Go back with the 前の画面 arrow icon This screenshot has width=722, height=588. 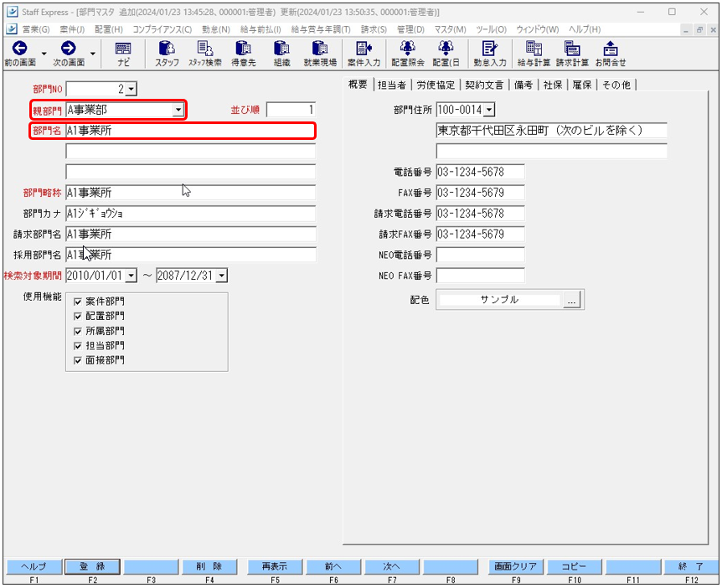click(20, 49)
